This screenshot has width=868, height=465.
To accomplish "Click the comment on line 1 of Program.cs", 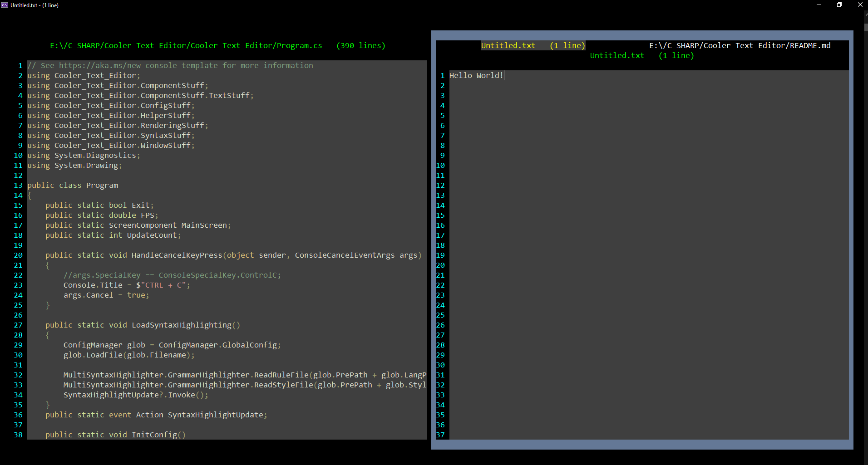I will [170, 65].
